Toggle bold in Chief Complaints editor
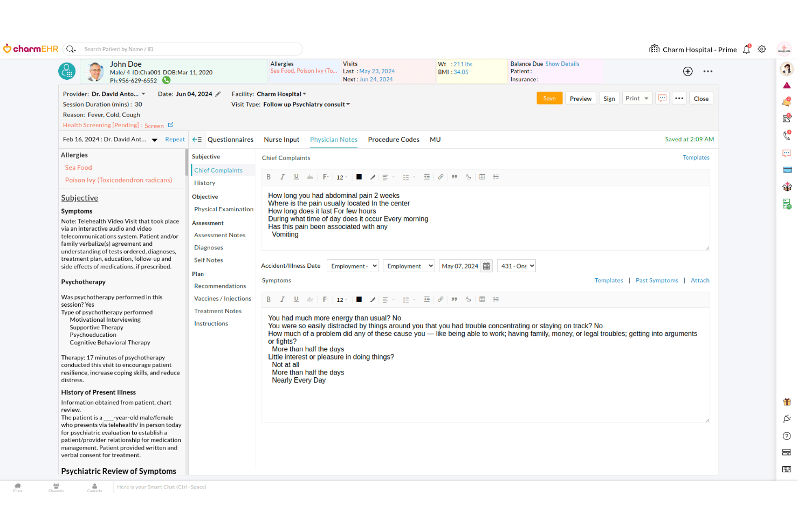The height and width of the screenshot is (532, 798). 269,177
